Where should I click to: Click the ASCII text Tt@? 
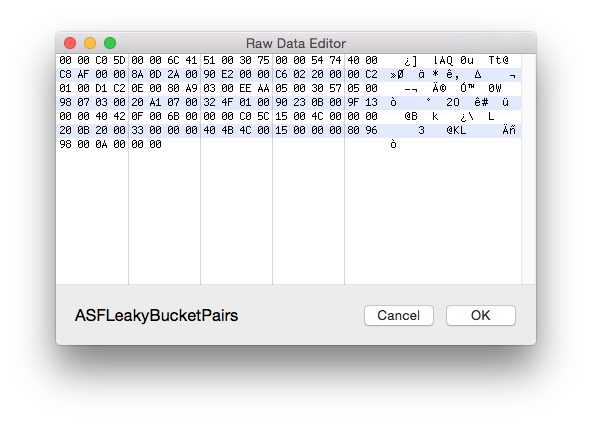[x=498, y=60]
